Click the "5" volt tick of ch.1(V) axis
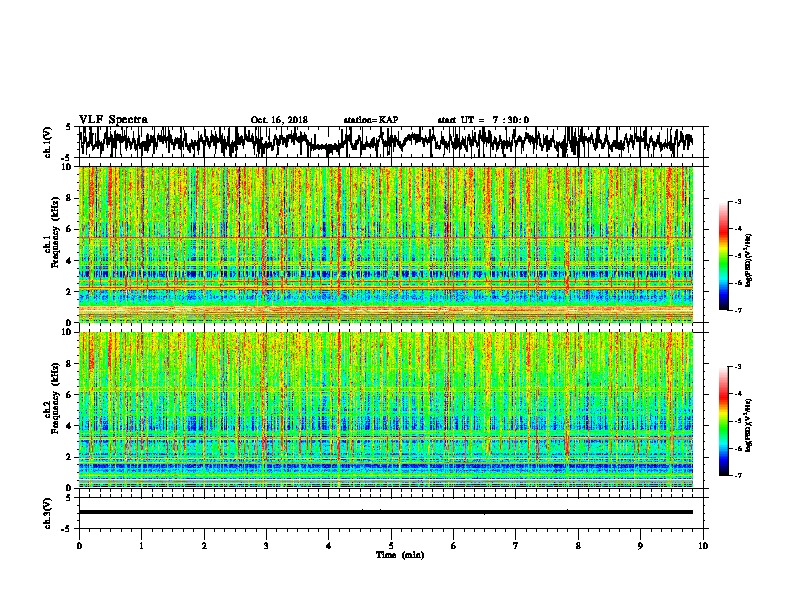The image size is (792, 612). [x=69, y=127]
